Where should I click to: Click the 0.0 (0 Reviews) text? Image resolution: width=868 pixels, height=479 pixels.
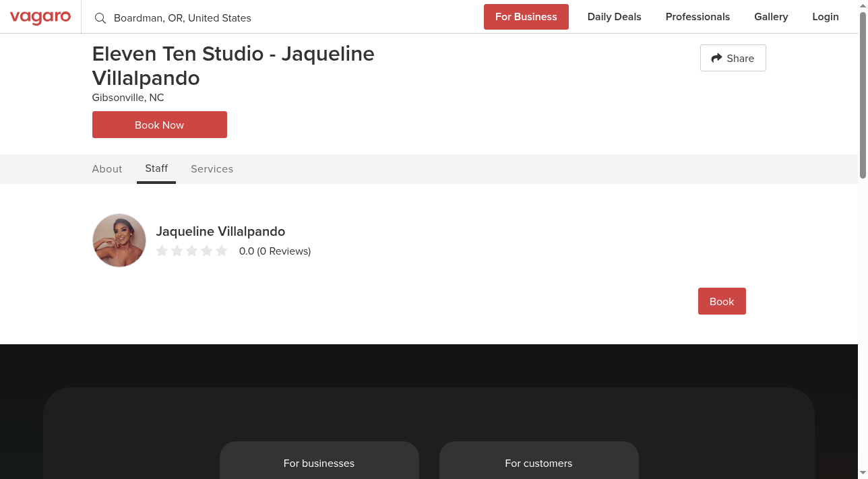(x=275, y=251)
